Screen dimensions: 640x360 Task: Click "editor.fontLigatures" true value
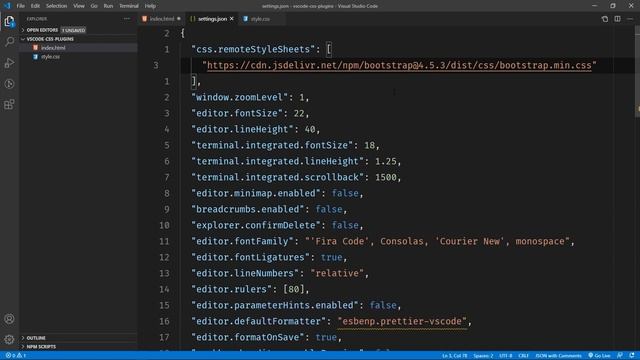331,258
